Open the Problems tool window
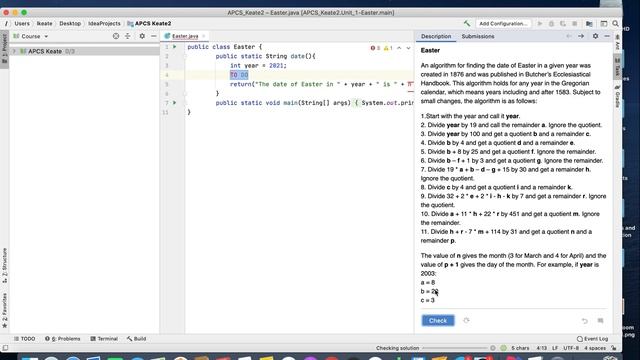Viewport: 640px width, 360px height. coord(62,339)
